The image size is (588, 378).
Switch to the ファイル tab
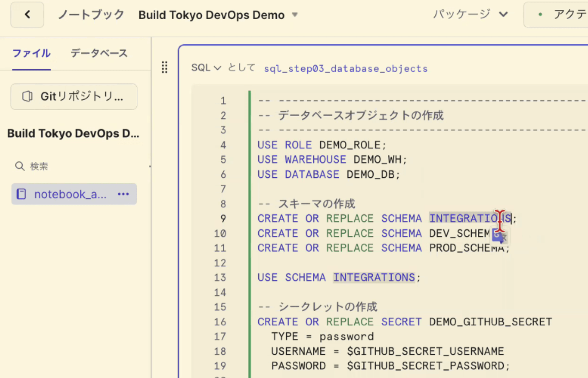[31, 53]
